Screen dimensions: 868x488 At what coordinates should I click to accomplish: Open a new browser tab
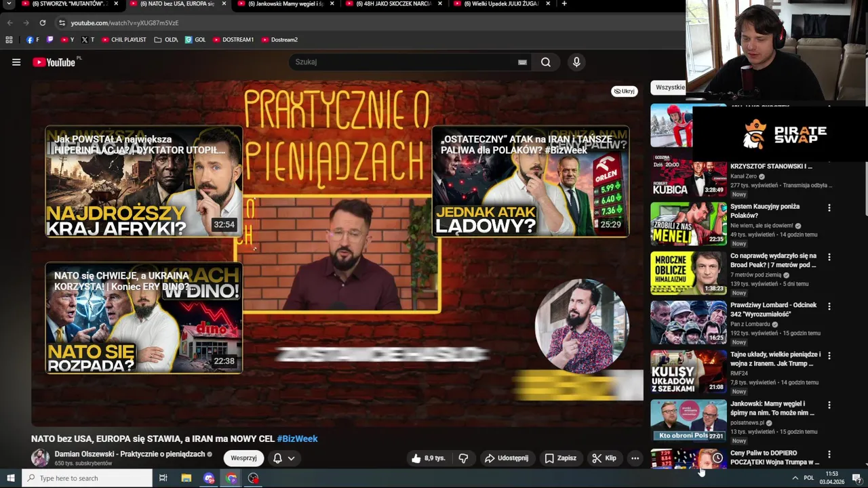click(x=564, y=4)
